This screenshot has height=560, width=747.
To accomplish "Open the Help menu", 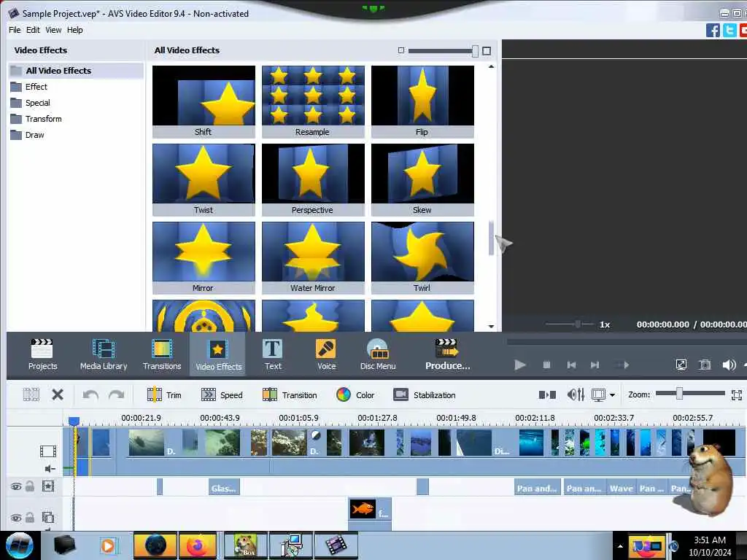I will pyautogui.click(x=75, y=29).
